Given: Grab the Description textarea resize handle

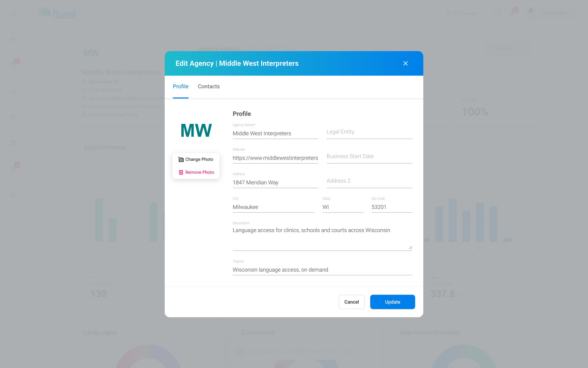Looking at the screenshot, I should coord(410,247).
